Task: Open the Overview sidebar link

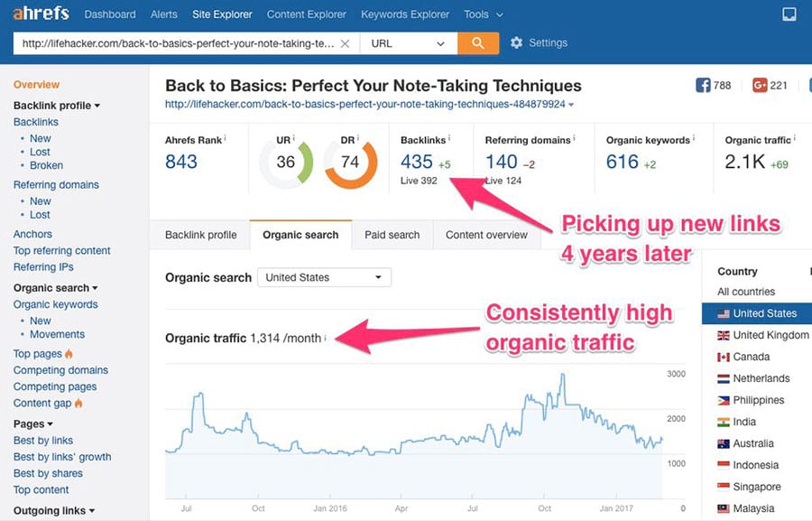Action: click(x=36, y=85)
